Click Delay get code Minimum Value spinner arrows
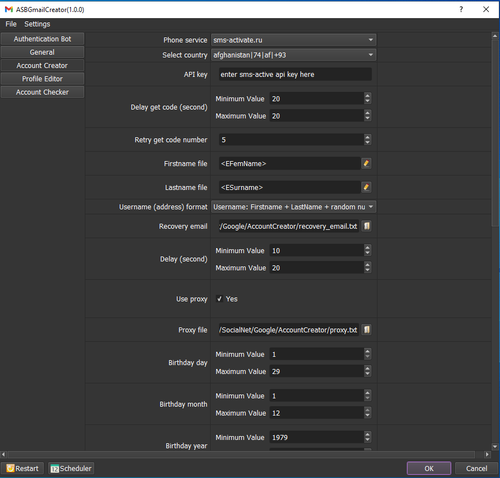500x478 pixels. (367, 98)
